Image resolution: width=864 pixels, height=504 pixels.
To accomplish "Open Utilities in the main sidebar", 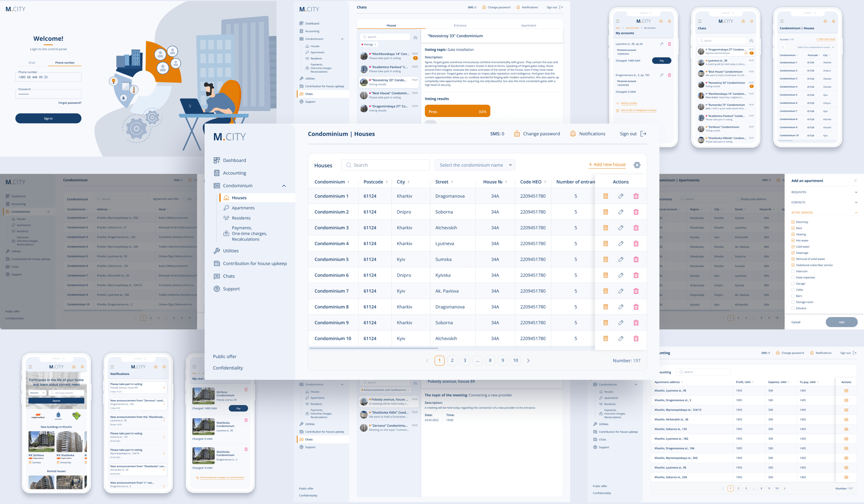I will point(230,250).
